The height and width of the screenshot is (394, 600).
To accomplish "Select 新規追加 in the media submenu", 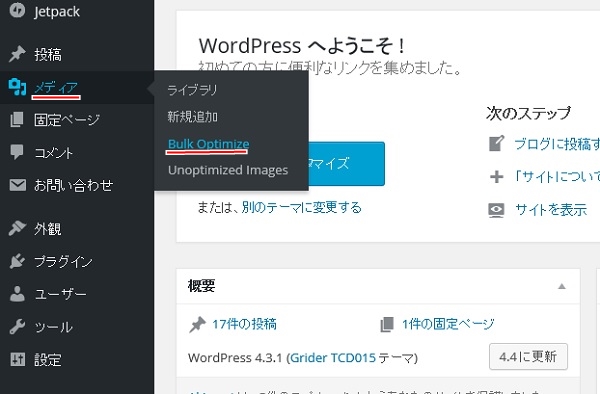I will pos(192,117).
